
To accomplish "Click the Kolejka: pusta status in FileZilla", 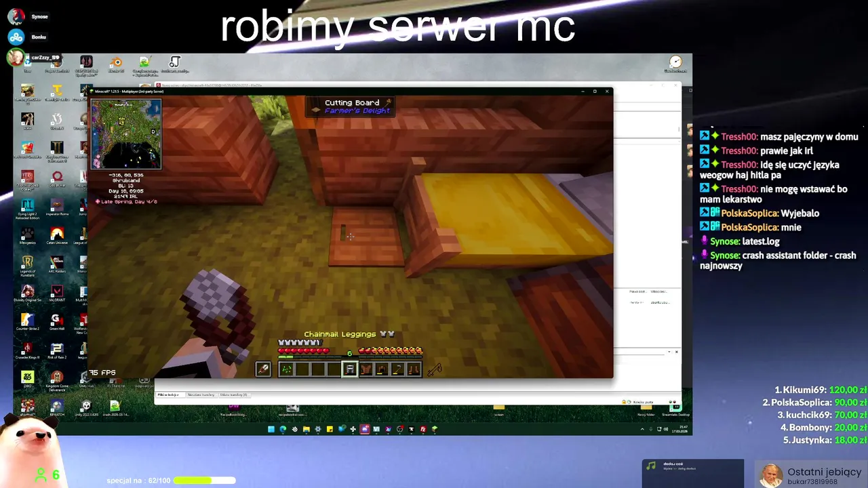I will pyautogui.click(x=642, y=402).
